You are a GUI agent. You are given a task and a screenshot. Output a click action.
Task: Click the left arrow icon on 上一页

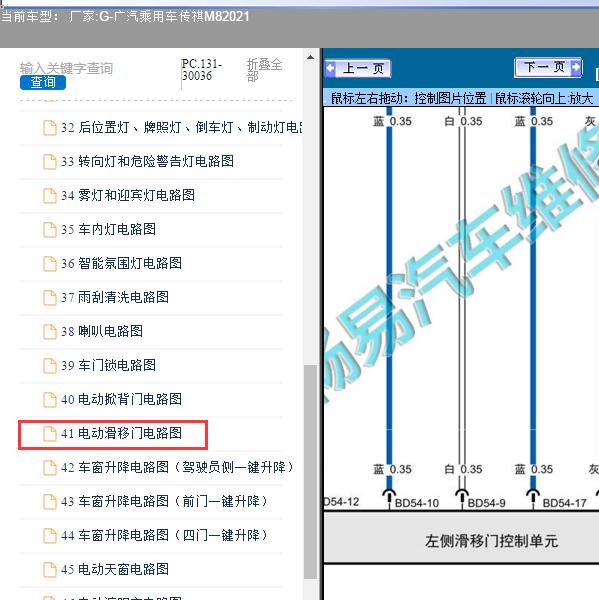point(331,69)
